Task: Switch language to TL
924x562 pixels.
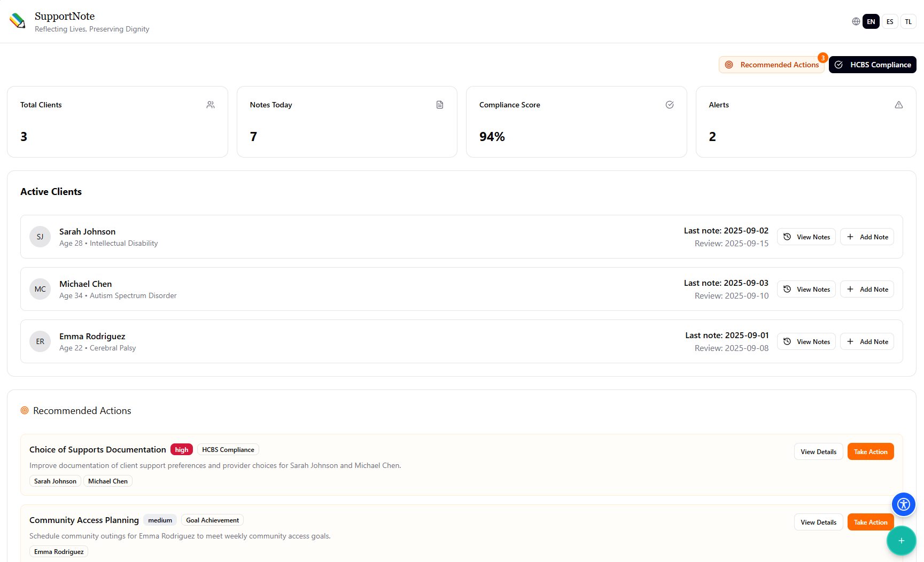Action: (x=908, y=21)
